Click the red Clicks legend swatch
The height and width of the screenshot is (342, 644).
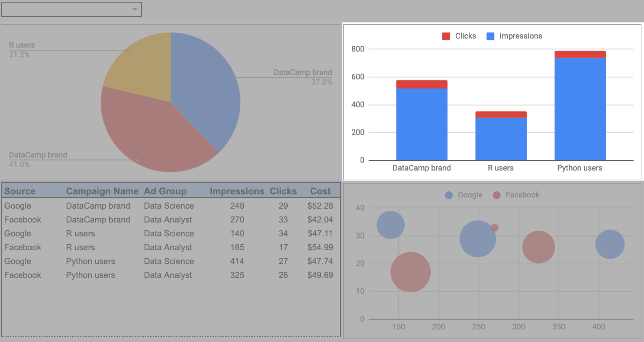(x=446, y=36)
